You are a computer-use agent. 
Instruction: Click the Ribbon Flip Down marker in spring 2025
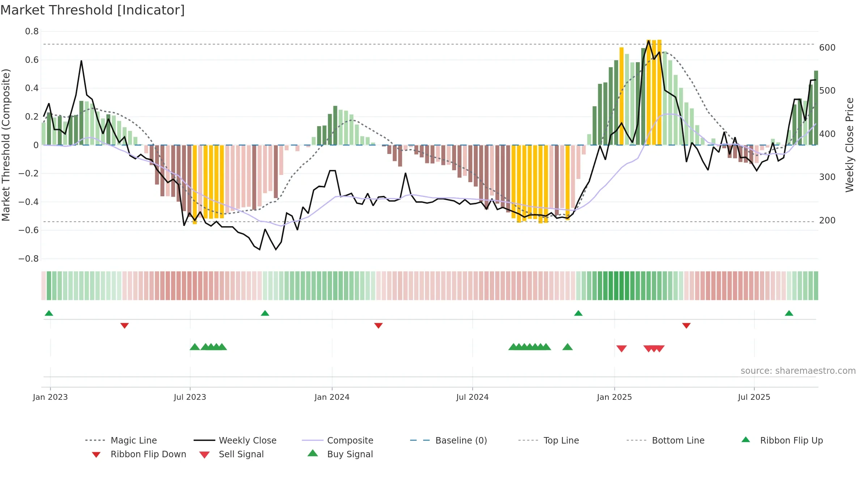click(686, 326)
